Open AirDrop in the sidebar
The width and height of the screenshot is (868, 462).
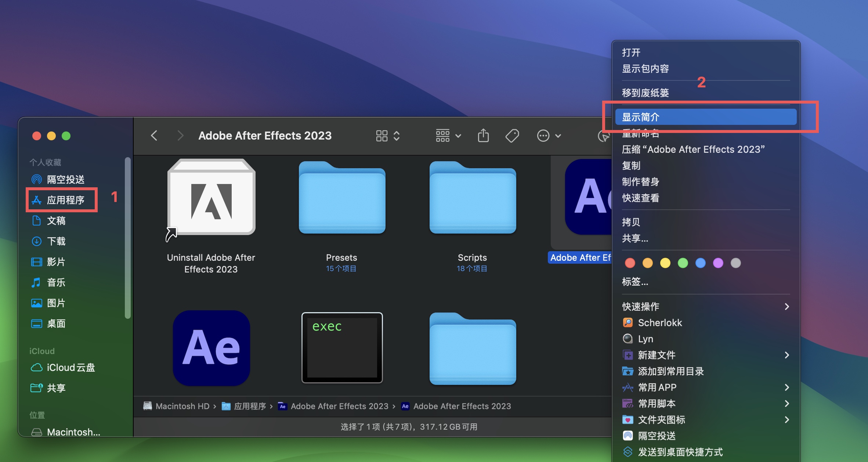(x=58, y=179)
